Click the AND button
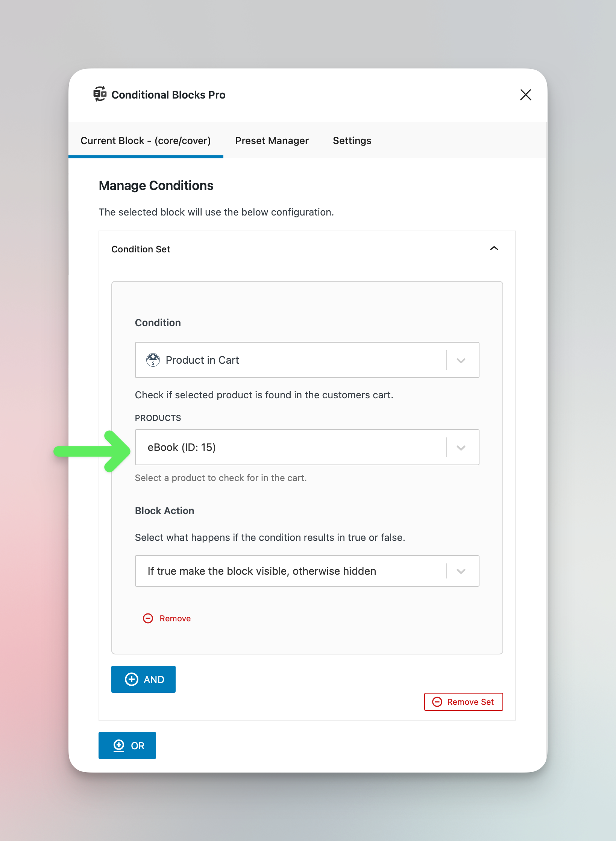 (143, 679)
